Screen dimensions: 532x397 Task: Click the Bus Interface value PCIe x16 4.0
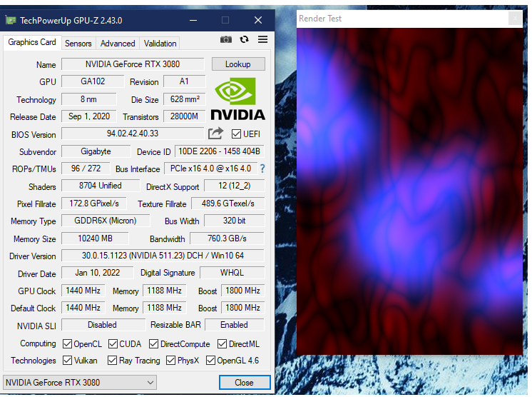tap(211, 169)
